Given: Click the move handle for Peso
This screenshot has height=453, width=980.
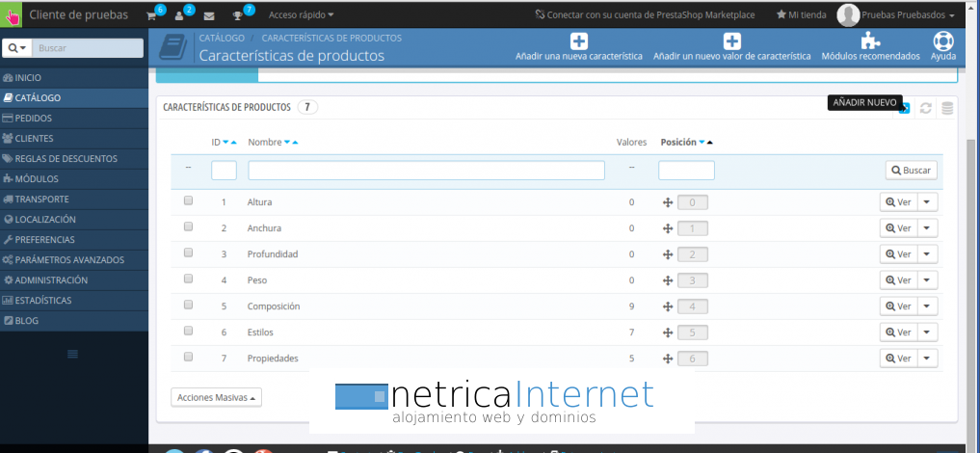Looking at the screenshot, I should pyautogui.click(x=668, y=280).
